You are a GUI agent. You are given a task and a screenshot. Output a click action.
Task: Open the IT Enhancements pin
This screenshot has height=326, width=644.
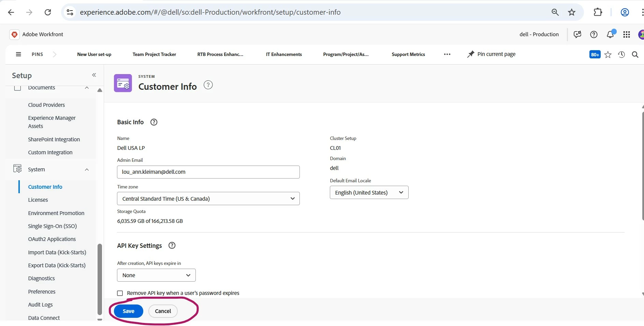coord(284,54)
